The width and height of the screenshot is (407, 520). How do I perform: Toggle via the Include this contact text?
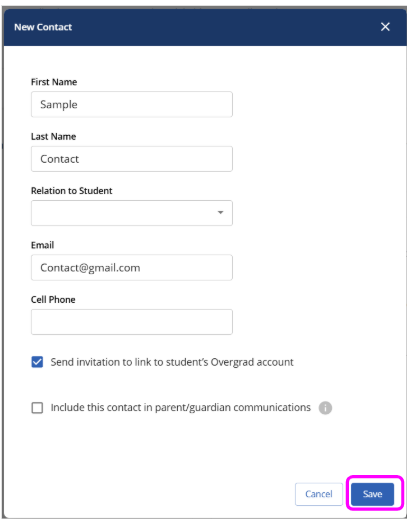[181, 407]
